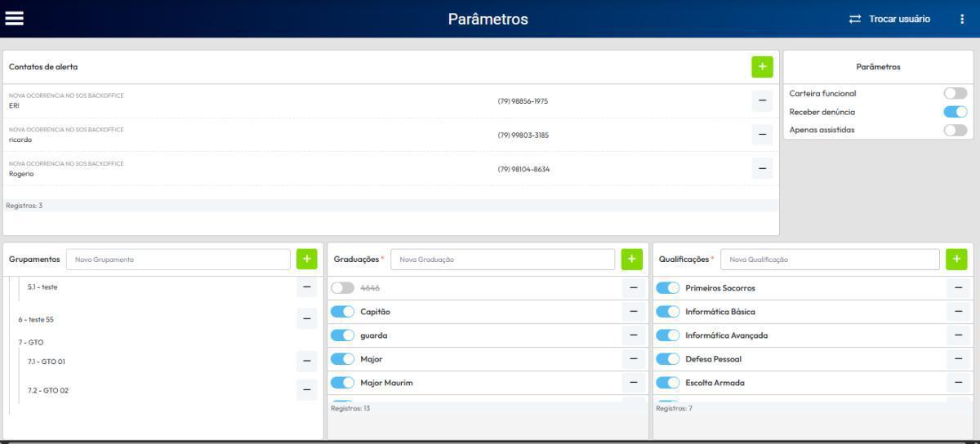Image resolution: width=980 pixels, height=444 pixels.
Task: Focus the Nova Qualificação input field
Action: [x=830, y=260]
